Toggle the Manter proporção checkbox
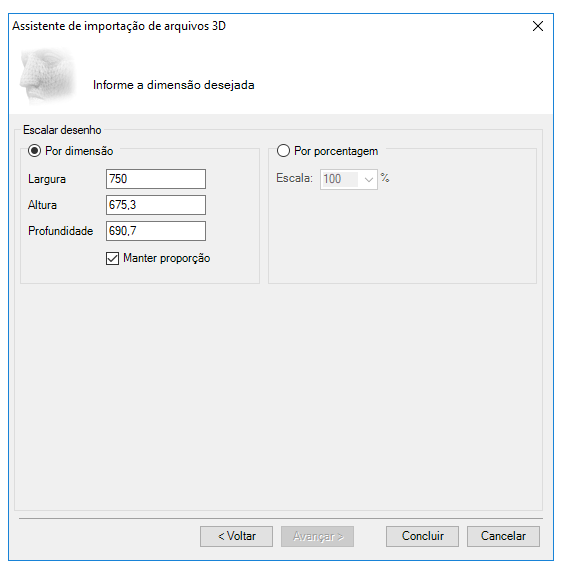Screen dimensions: 566x571 click(x=113, y=259)
